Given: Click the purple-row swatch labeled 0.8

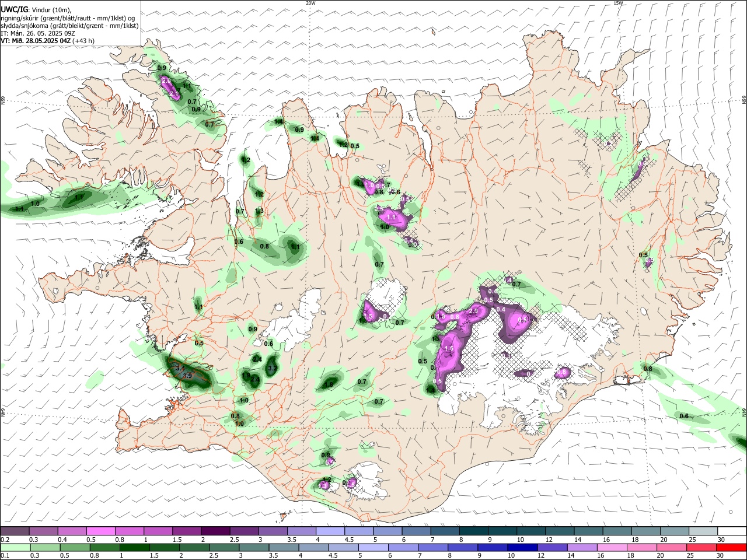Looking at the screenshot, I should (129, 531).
